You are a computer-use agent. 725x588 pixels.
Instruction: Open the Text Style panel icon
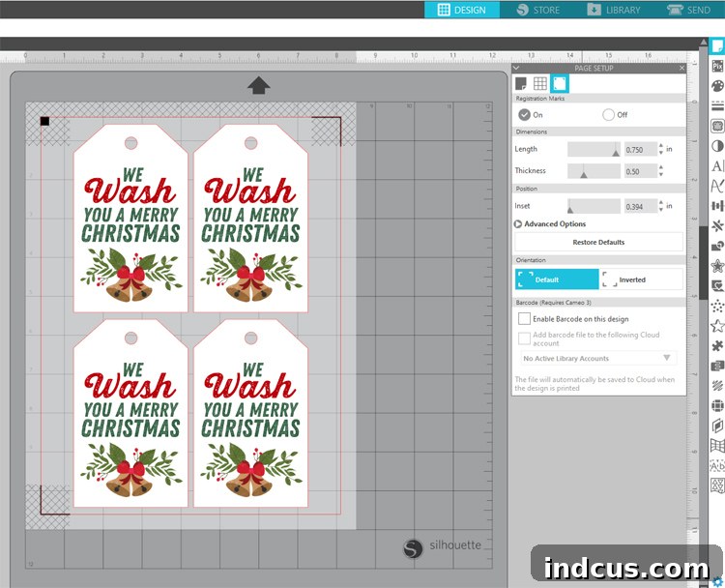(717, 166)
